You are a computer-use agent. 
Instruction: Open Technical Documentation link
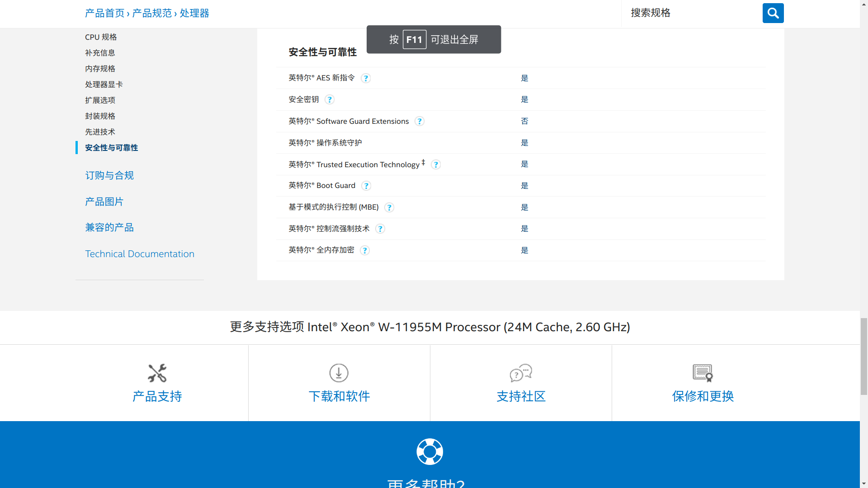click(x=140, y=254)
